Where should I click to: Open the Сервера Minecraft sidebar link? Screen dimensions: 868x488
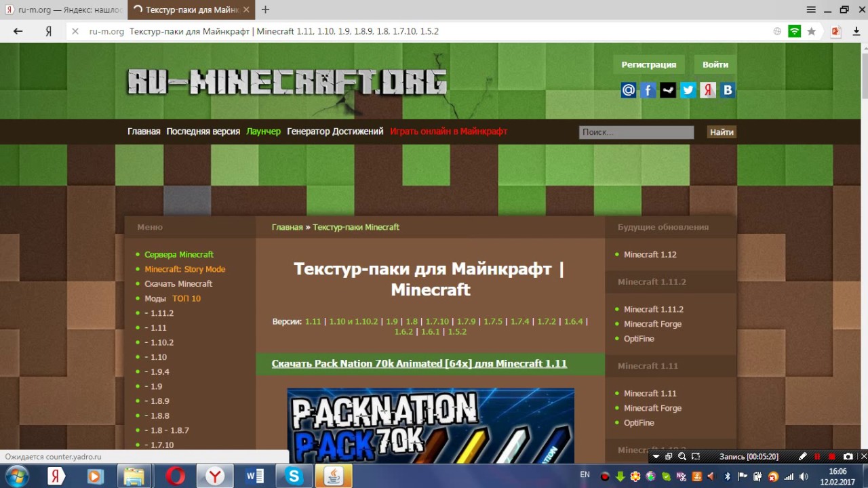click(179, 255)
